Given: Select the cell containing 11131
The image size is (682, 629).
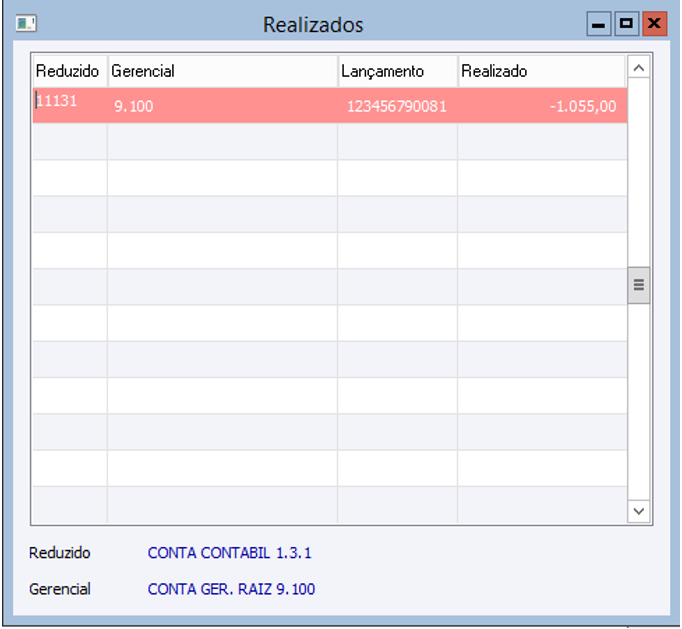Looking at the screenshot, I should (x=70, y=105).
